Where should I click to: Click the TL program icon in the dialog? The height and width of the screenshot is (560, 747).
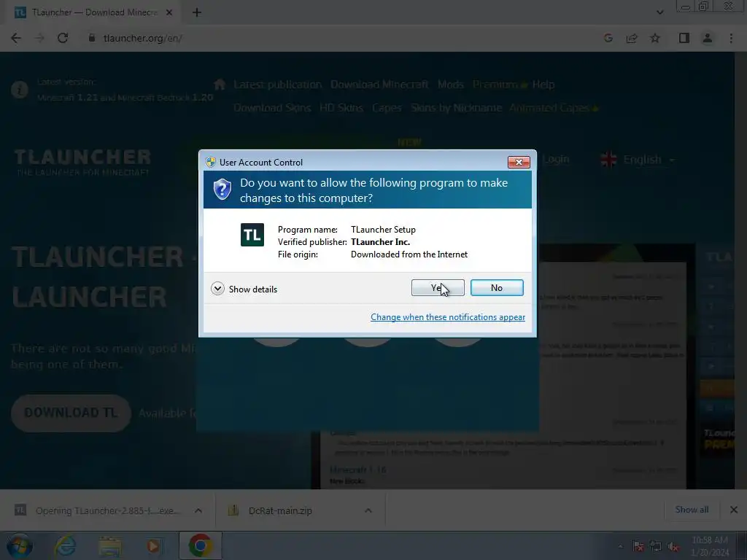coord(252,235)
